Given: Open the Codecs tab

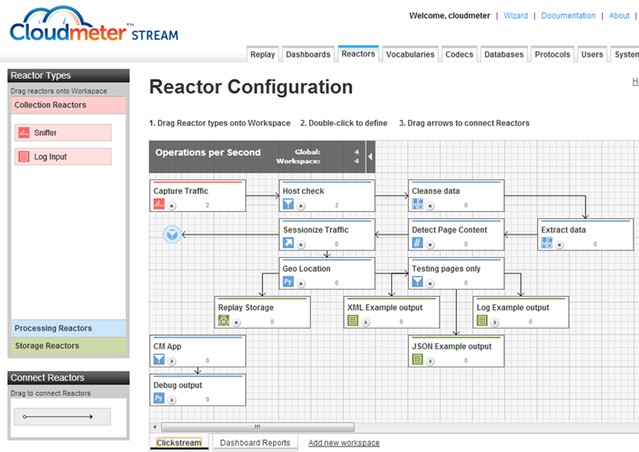Looking at the screenshot, I should (x=459, y=54).
